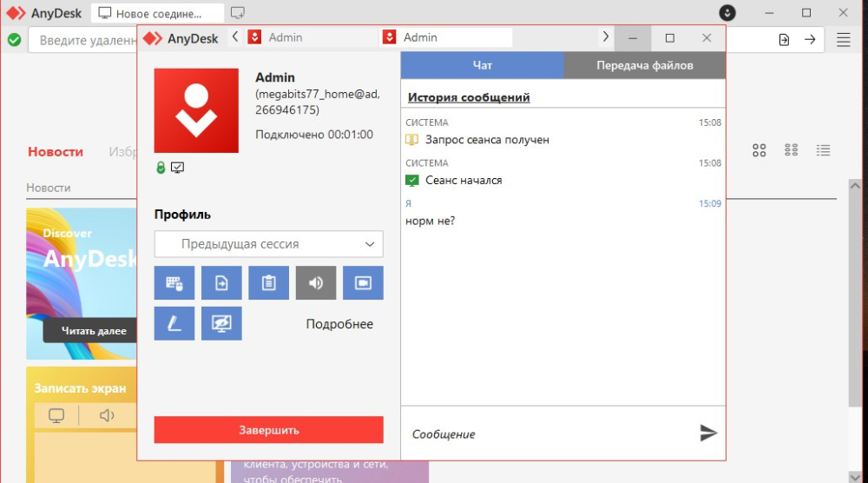Switch to list view
This screenshot has height=483, width=868.
823,150
